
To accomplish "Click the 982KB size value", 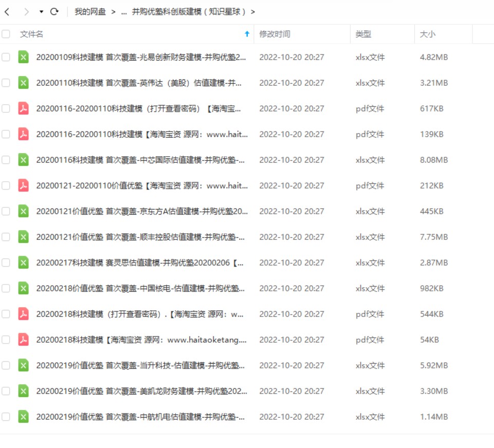I will [432, 288].
